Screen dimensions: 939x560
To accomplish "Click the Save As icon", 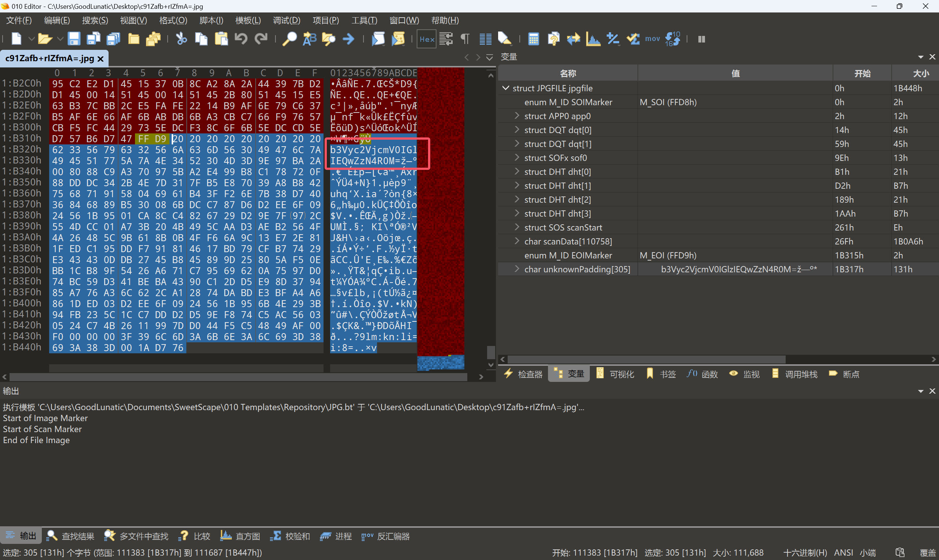I will [93, 39].
